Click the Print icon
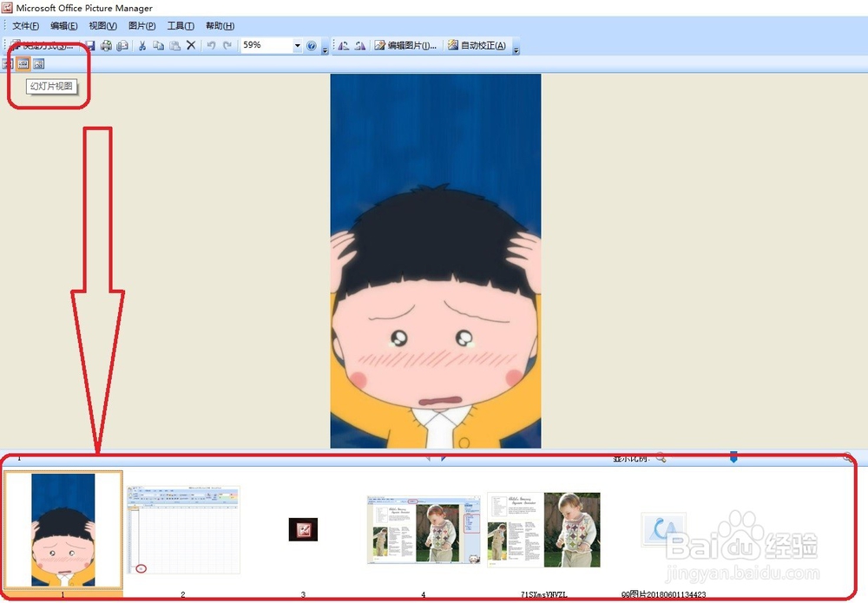The image size is (868, 603). 108,44
